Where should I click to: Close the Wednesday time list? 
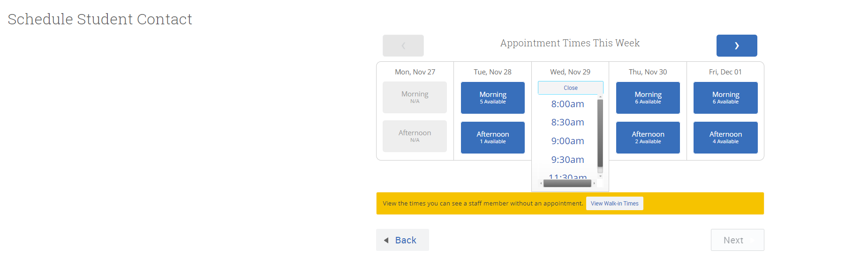point(570,88)
